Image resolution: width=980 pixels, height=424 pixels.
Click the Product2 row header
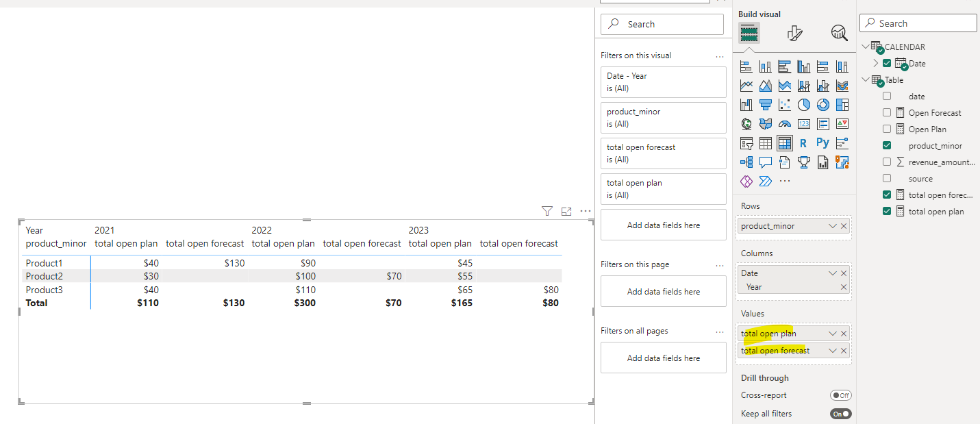coord(44,276)
